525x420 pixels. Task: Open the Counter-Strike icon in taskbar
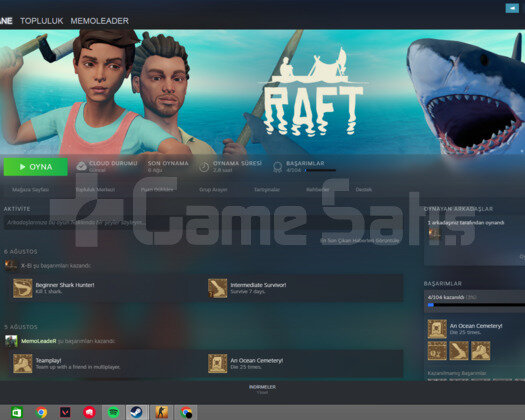(x=161, y=412)
